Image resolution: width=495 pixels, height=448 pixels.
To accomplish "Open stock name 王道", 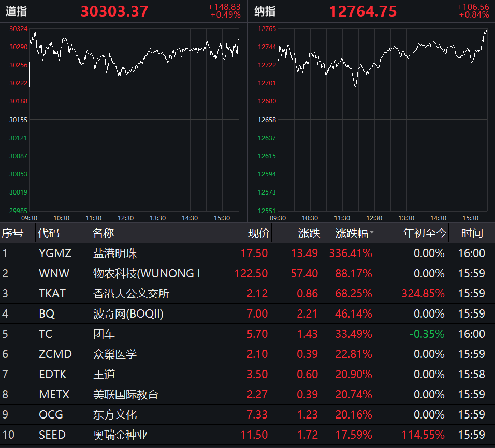I will [104, 375].
